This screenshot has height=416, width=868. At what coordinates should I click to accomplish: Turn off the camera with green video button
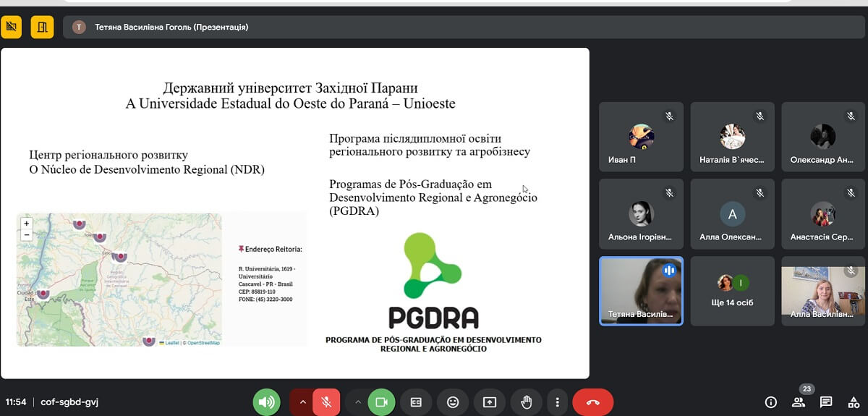(x=381, y=402)
